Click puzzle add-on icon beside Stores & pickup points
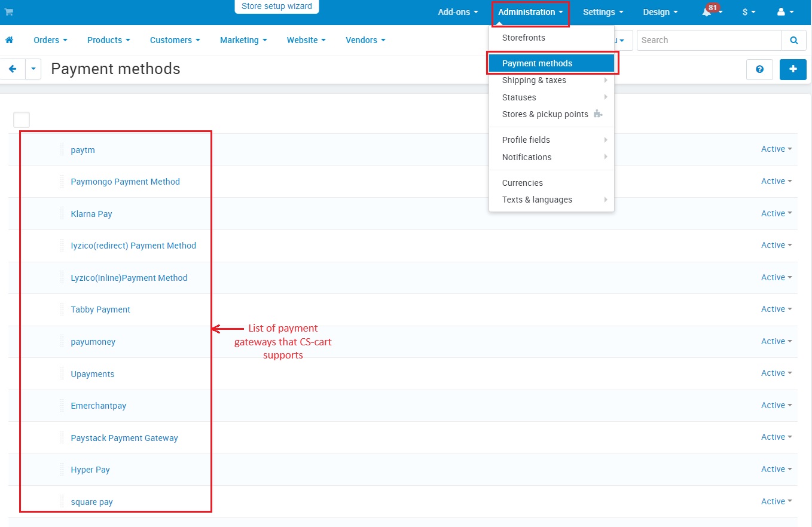The width and height of the screenshot is (812, 527). pos(598,114)
